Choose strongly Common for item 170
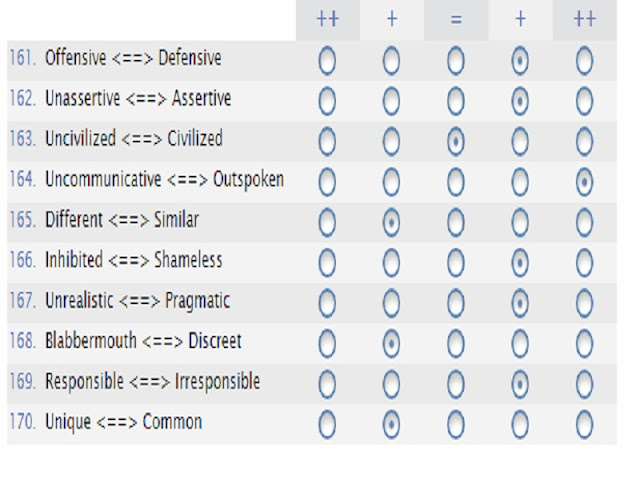The height and width of the screenshot is (480, 640). click(x=584, y=424)
